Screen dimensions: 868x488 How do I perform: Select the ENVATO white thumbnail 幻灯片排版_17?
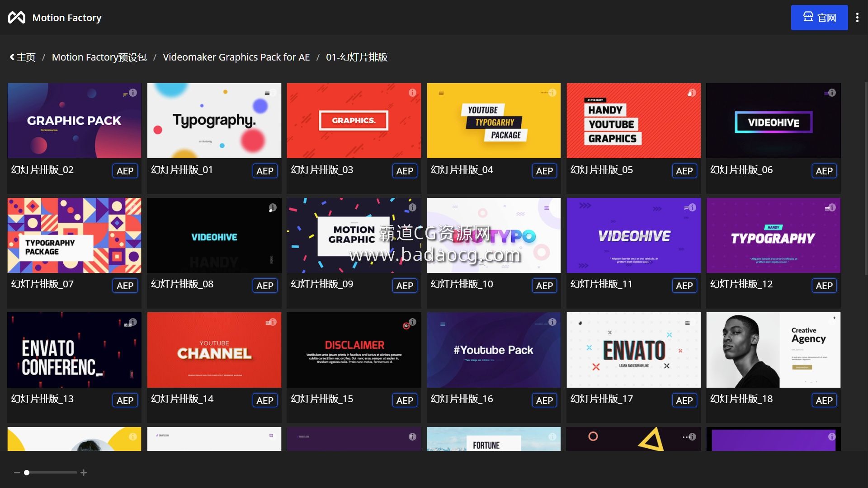(633, 350)
